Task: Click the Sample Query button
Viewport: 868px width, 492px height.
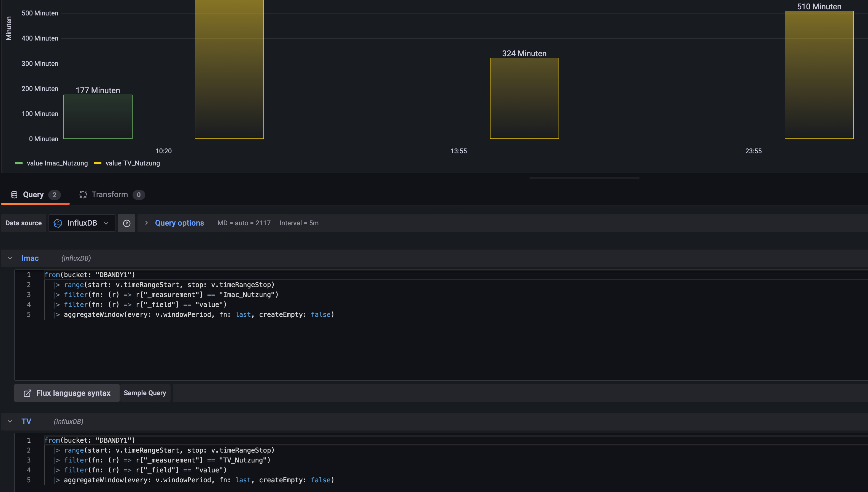Action: [x=145, y=393]
